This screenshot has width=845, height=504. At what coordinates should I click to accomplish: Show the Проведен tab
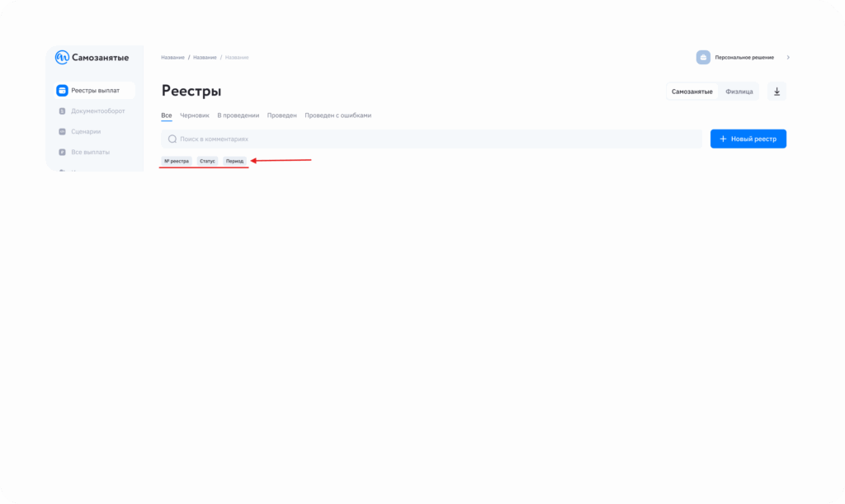[282, 115]
